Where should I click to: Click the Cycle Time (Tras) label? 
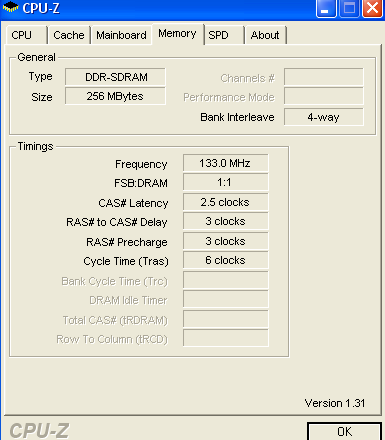[x=126, y=261]
